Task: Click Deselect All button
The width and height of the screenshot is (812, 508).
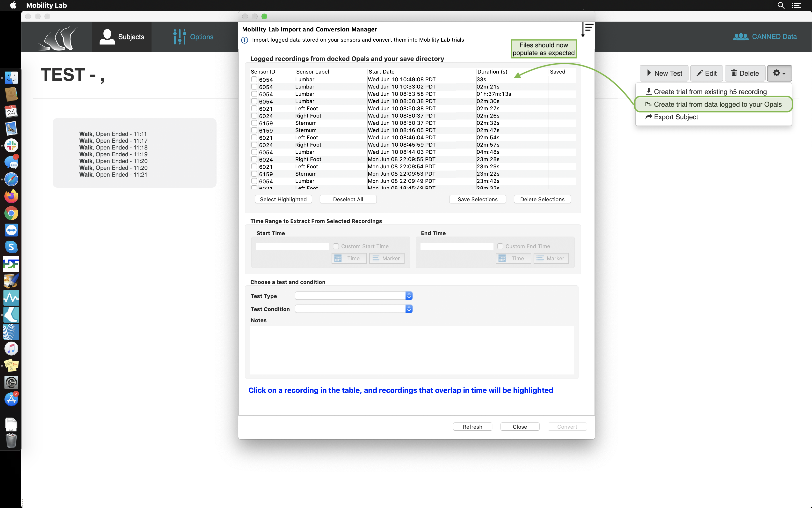Action: (348, 199)
